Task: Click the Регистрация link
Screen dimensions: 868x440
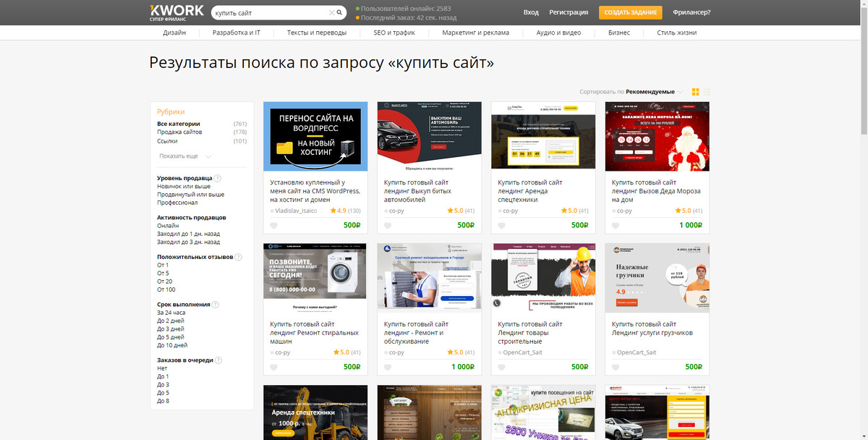Action: click(569, 12)
